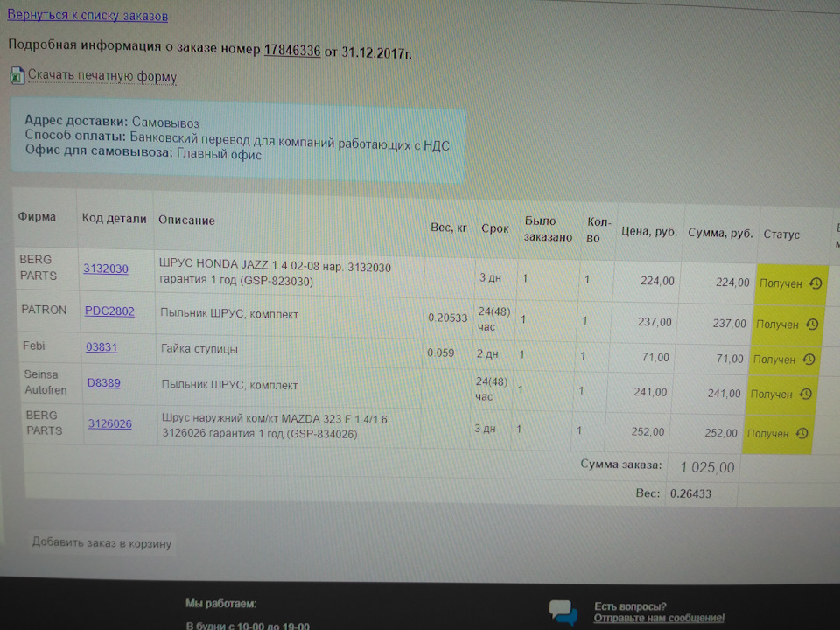Select Шрус наружний MAZDA 323 description

pyautogui.click(x=274, y=426)
